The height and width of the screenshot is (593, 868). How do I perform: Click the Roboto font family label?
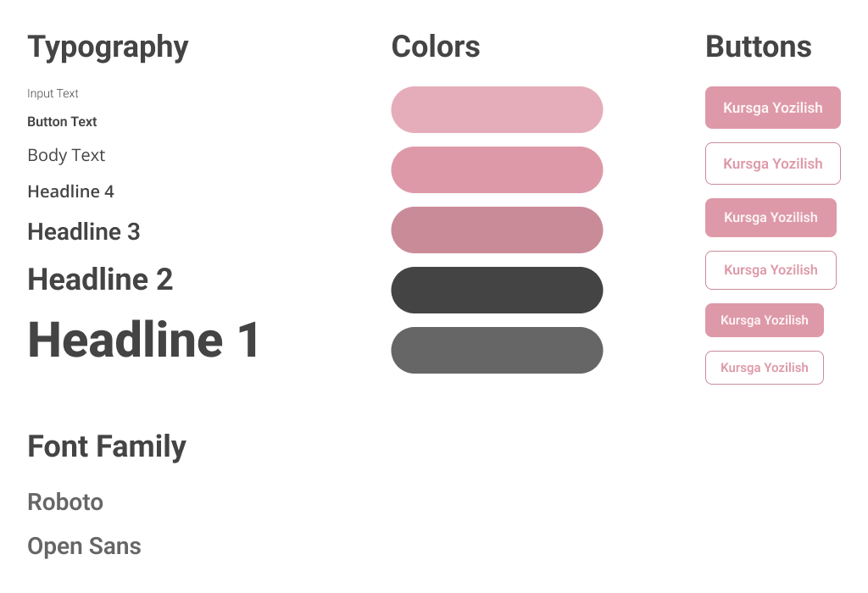65,502
